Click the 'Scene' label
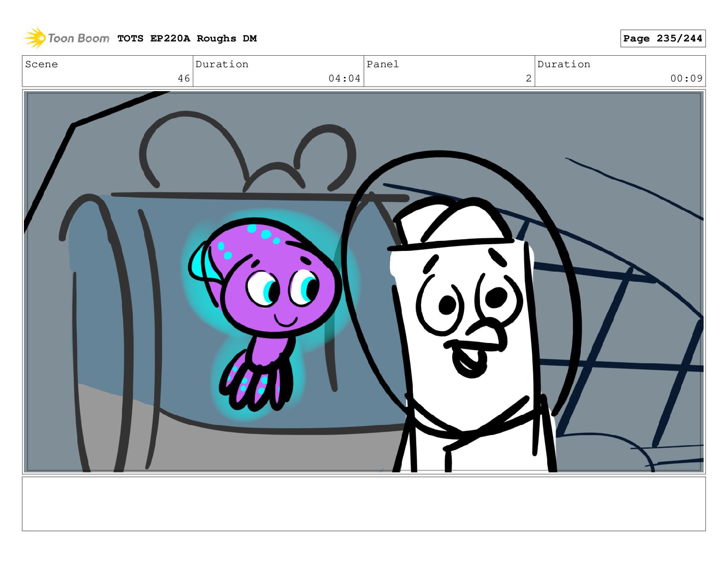 tap(41, 64)
